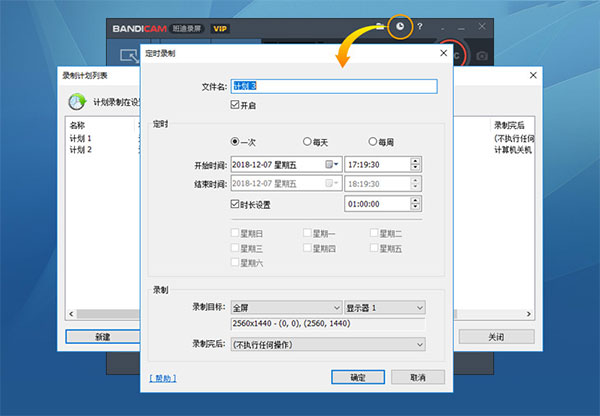Check the 星期一 checkbox

[307, 233]
